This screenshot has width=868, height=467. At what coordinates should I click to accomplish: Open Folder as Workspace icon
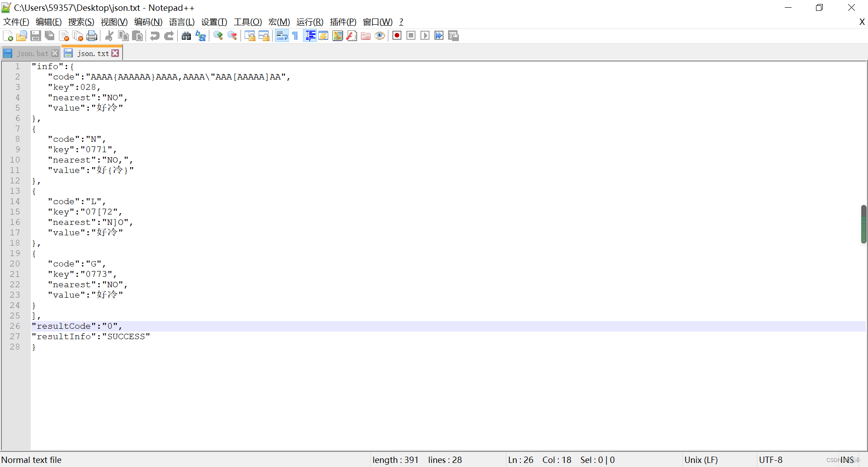366,36
